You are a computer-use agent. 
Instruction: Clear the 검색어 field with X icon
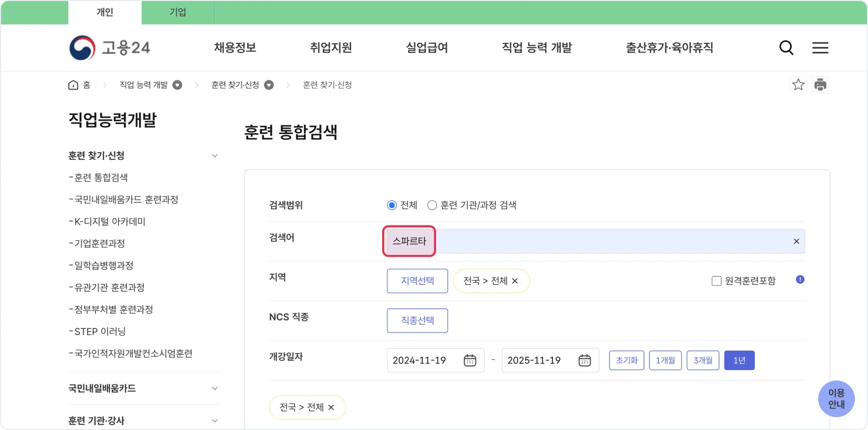(x=796, y=241)
